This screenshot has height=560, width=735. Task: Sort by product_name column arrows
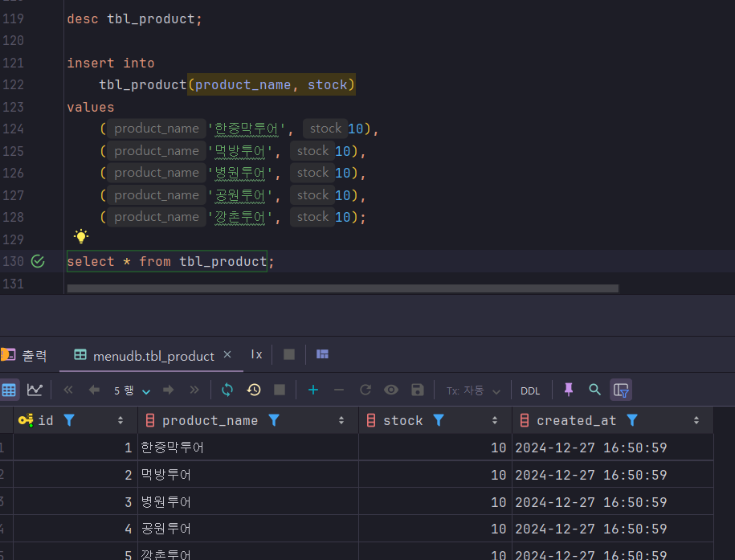coord(341,421)
